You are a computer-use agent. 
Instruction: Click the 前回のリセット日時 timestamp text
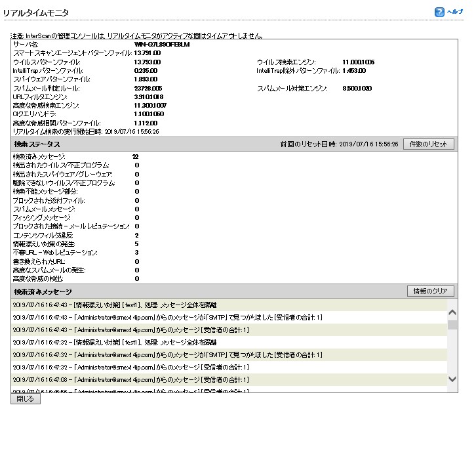click(338, 144)
